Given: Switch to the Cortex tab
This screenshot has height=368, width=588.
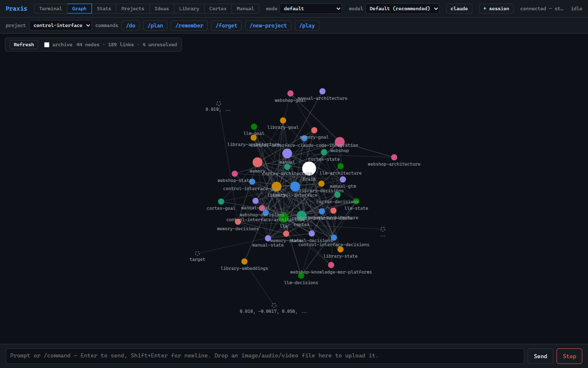Looking at the screenshot, I should (218, 9).
